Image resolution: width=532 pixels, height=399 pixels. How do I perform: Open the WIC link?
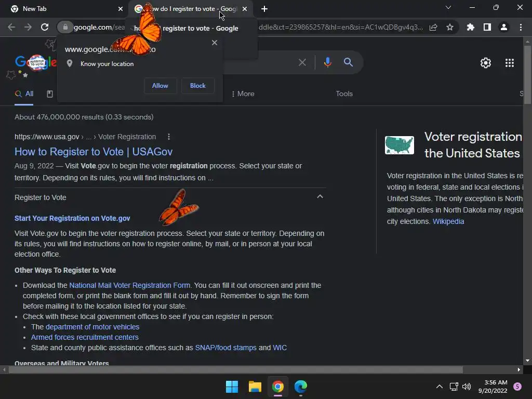pos(280,348)
